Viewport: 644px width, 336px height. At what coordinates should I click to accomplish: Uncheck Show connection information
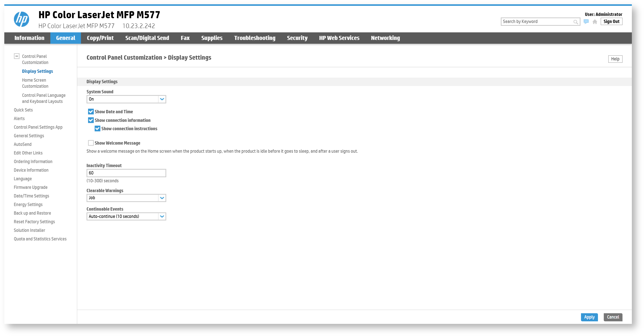[x=91, y=120]
